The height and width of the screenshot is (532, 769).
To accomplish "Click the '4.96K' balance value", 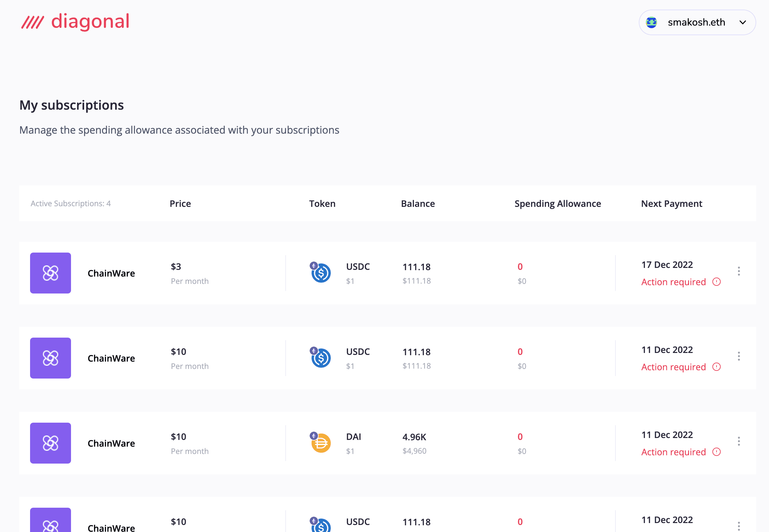I will [x=415, y=437].
